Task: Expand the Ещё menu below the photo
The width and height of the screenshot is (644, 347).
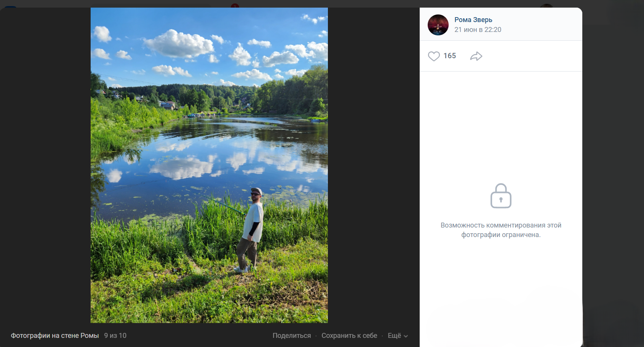Action: 395,336
